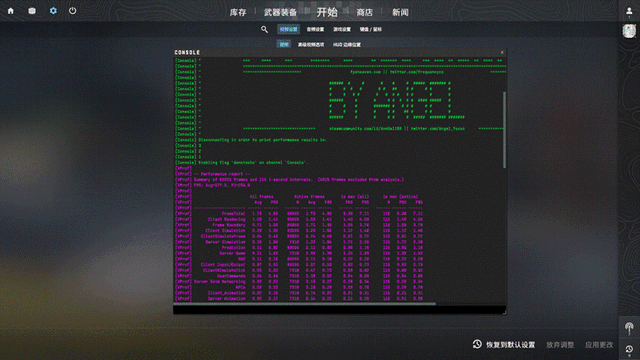
Task: Click the 'FrameTotal' row in report
Action: coord(299,213)
